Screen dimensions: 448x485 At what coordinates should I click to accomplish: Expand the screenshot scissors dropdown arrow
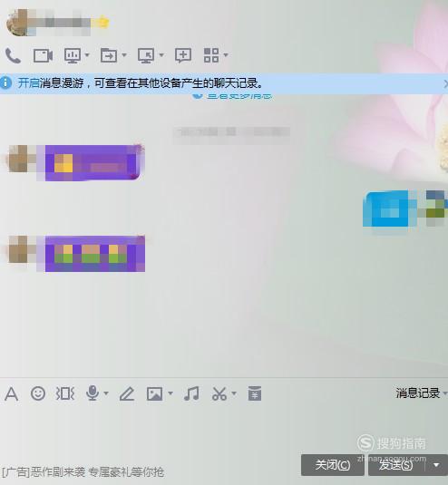pos(234,393)
